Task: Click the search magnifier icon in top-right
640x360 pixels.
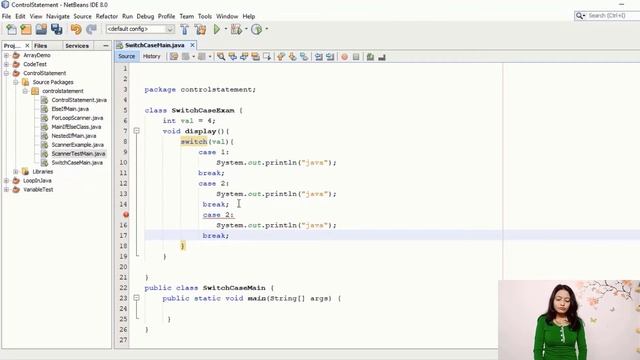Action: point(579,16)
